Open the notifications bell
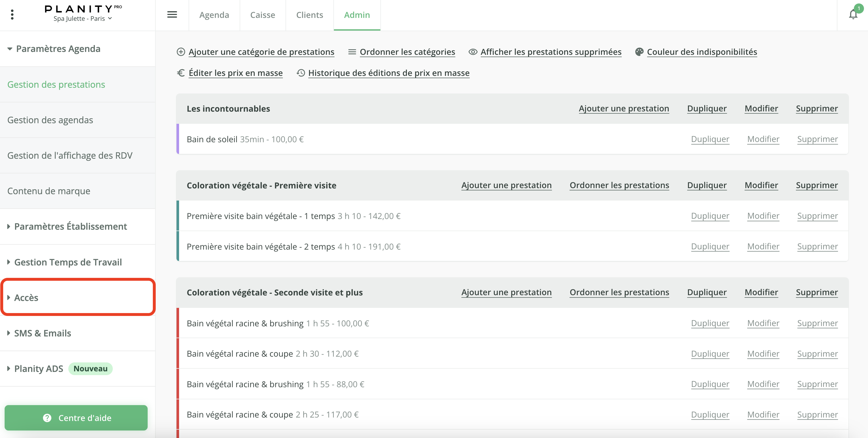The height and width of the screenshot is (438, 868). pos(853,14)
